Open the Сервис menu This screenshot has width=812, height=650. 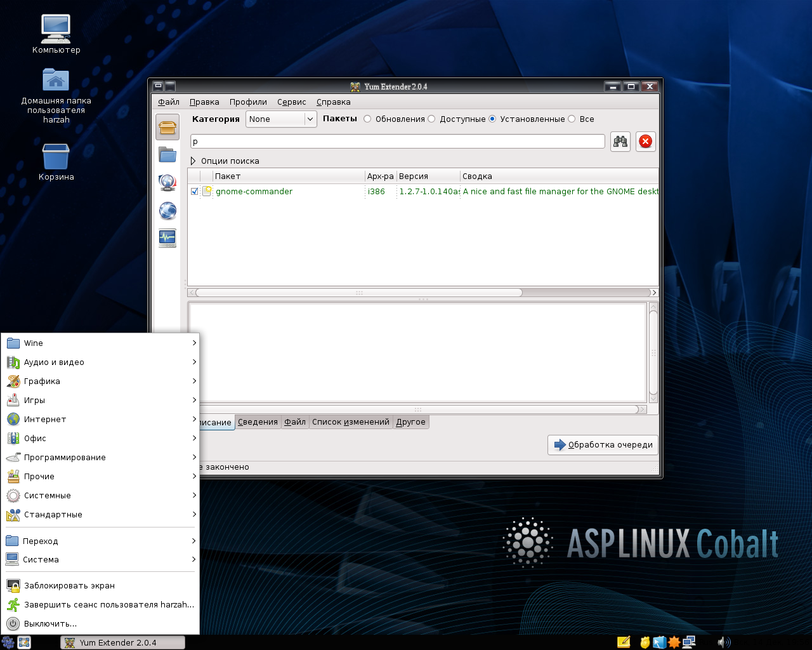point(291,102)
